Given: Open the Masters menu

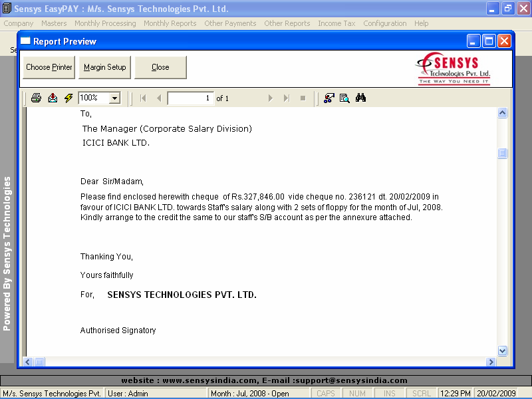Looking at the screenshot, I should click(54, 23).
